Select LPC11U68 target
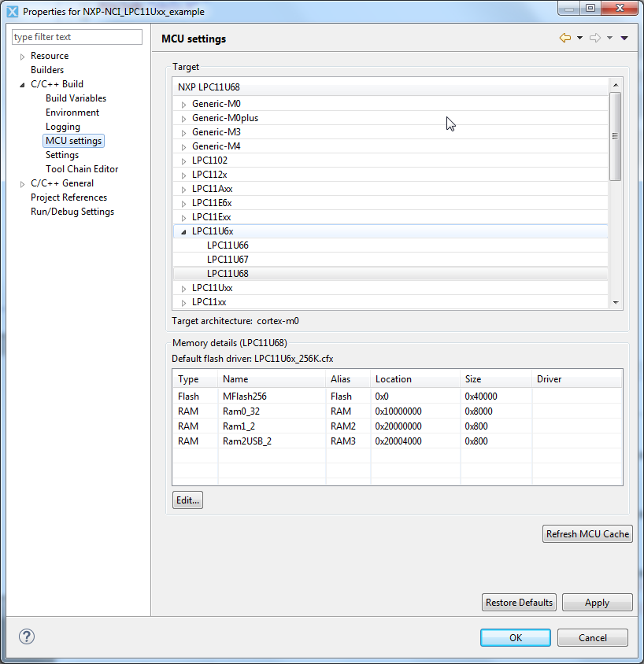The image size is (644, 664). click(x=390, y=274)
